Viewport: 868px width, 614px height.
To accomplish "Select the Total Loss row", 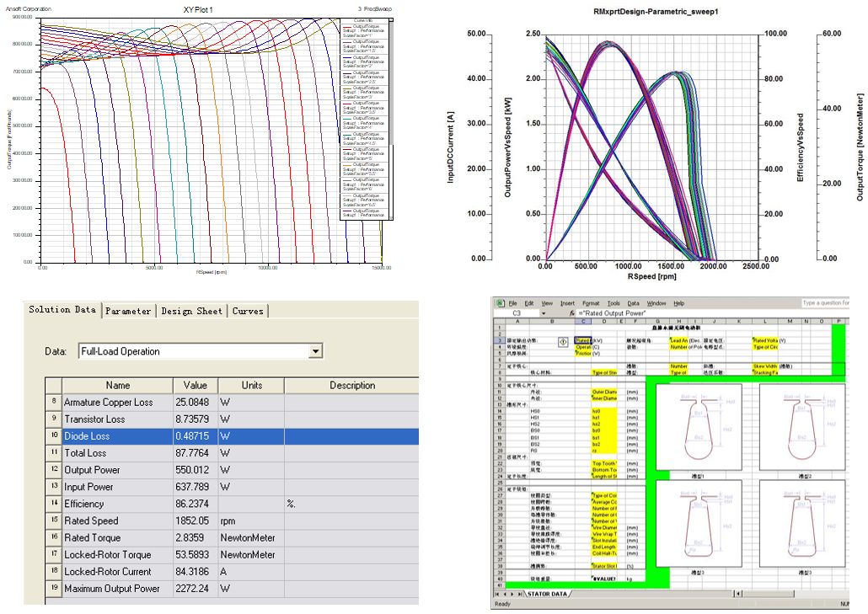I will [233, 453].
